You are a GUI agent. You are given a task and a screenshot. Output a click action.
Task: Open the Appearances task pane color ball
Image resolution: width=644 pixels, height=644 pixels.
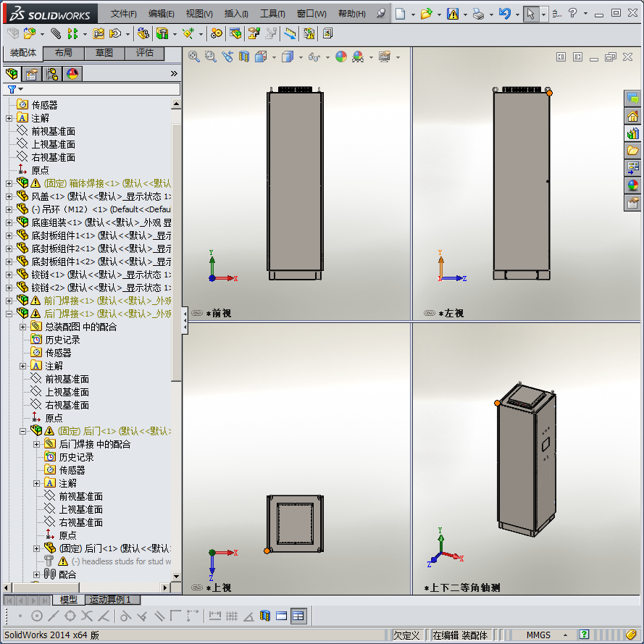coord(632,185)
